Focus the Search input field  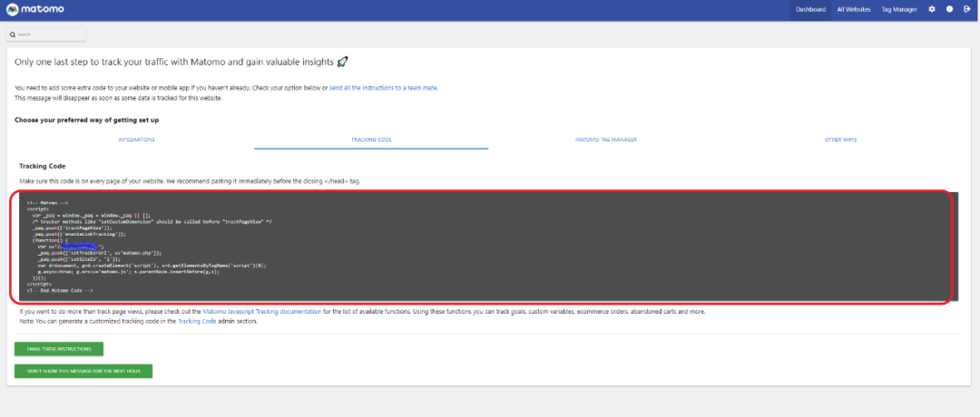tap(46, 34)
